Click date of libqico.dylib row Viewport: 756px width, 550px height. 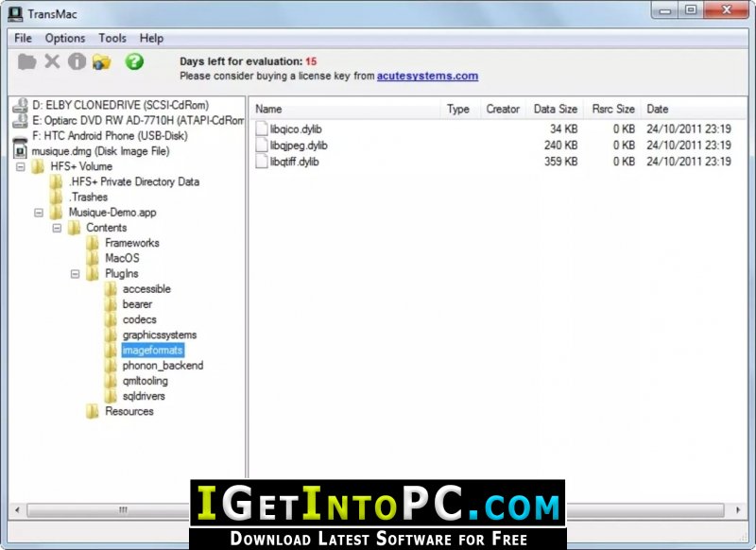point(689,129)
